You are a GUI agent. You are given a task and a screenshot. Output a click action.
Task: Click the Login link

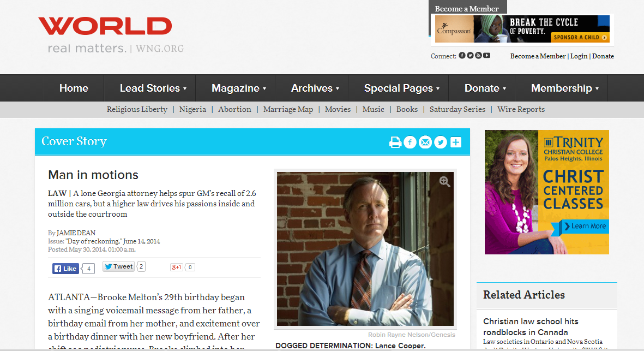click(x=579, y=56)
